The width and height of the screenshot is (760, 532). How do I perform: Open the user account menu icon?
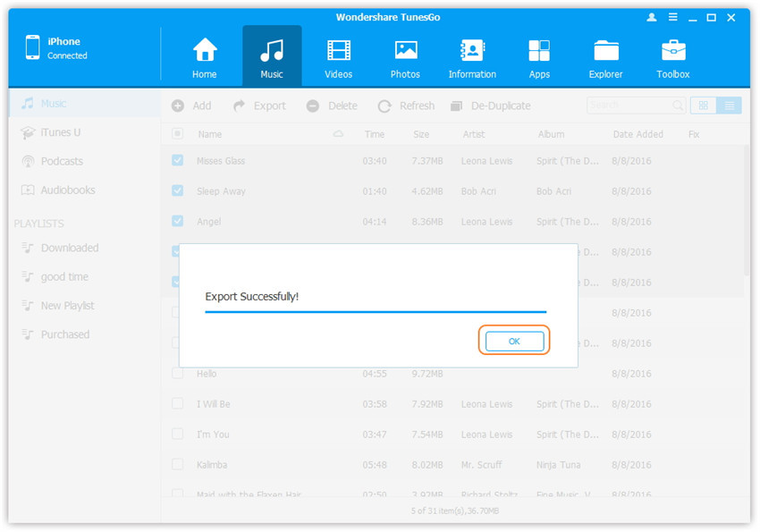[x=651, y=18]
